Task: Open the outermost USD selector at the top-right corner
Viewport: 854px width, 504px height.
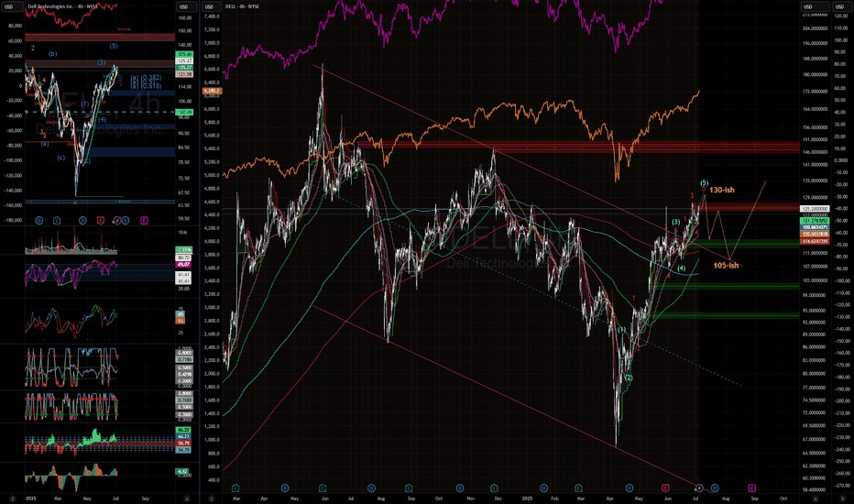Action: 842,6
